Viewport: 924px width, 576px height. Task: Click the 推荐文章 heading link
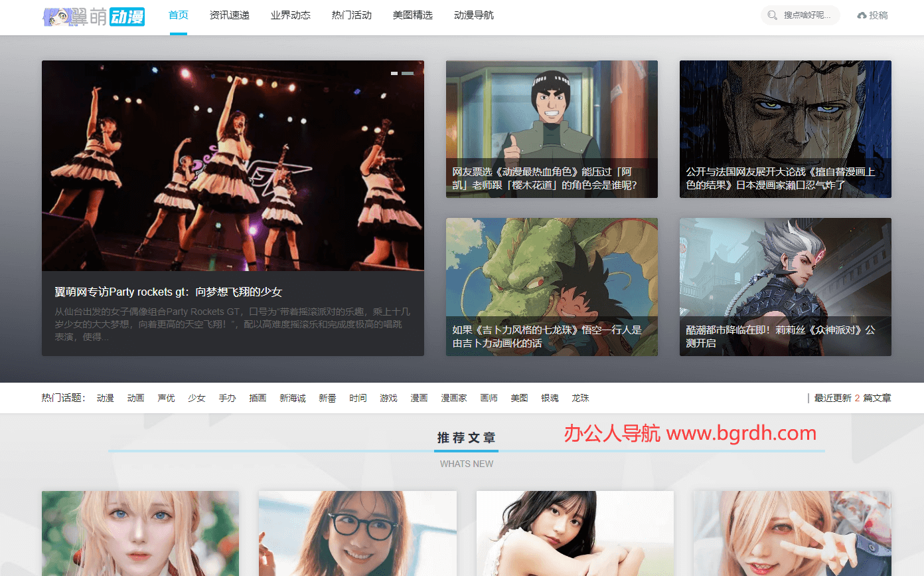point(466,438)
